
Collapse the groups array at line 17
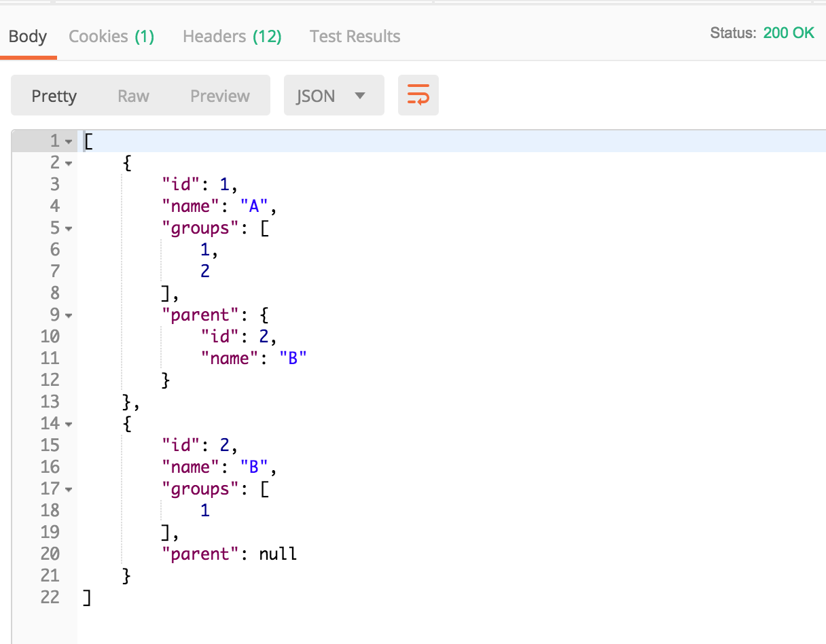[69, 490]
